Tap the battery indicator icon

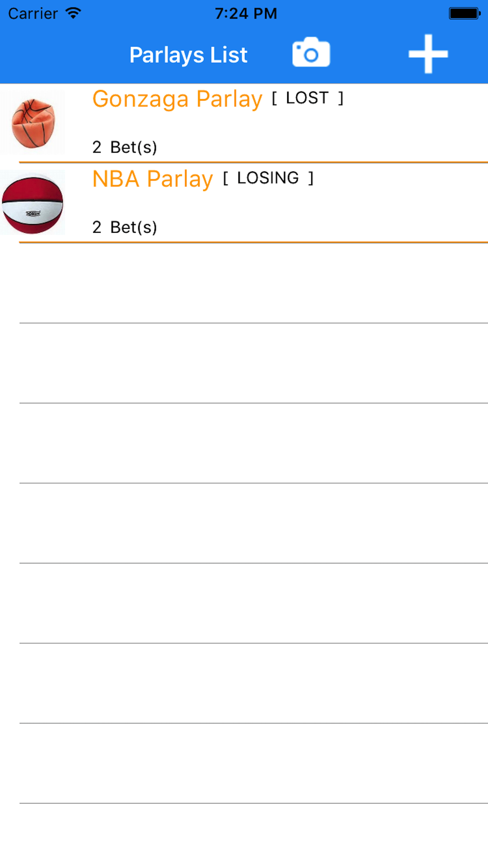click(464, 13)
